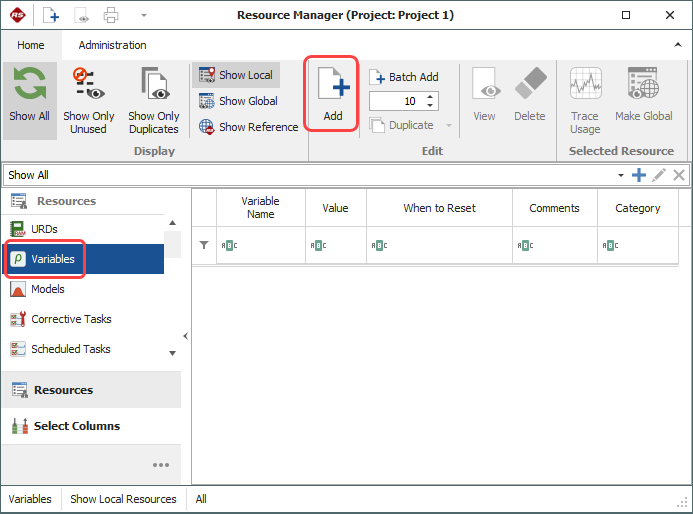Switch to the Administration tab
This screenshot has width=693, height=514.
(x=112, y=45)
